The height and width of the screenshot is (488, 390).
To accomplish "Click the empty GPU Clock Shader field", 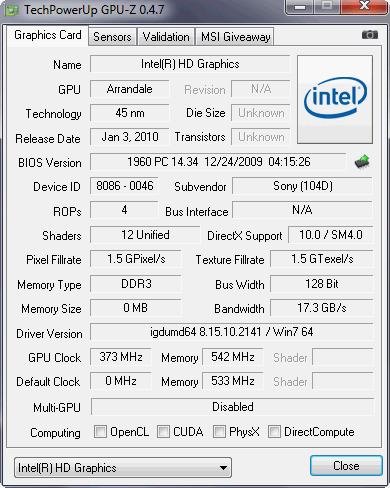I will pos(343,357).
